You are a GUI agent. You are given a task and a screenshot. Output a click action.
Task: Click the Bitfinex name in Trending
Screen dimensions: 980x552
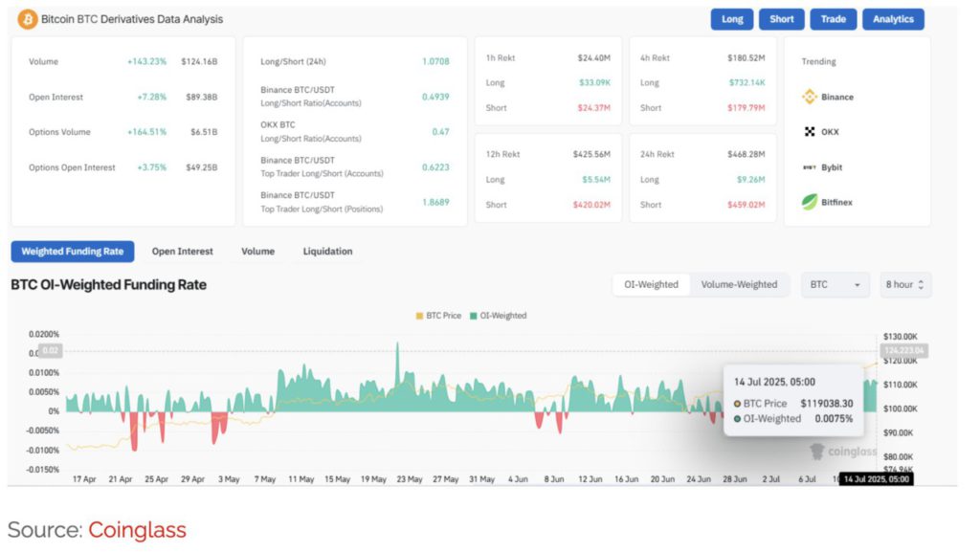click(836, 202)
